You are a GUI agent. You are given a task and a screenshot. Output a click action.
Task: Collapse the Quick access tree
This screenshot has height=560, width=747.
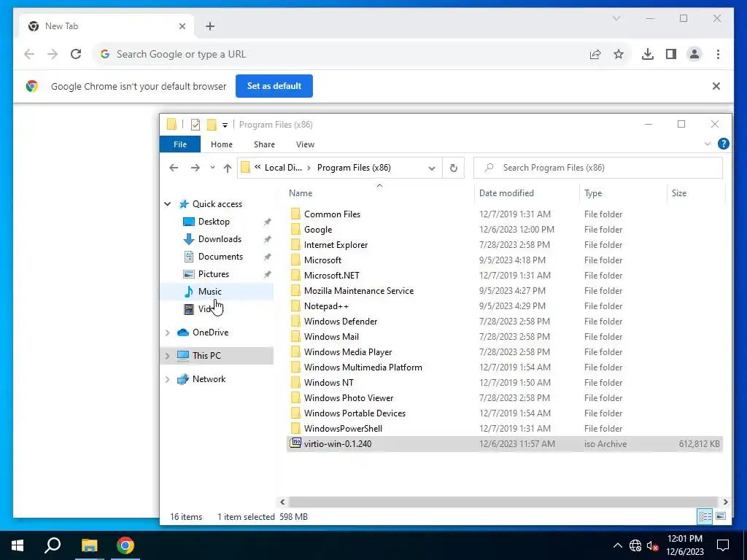[x=168, y=204]
